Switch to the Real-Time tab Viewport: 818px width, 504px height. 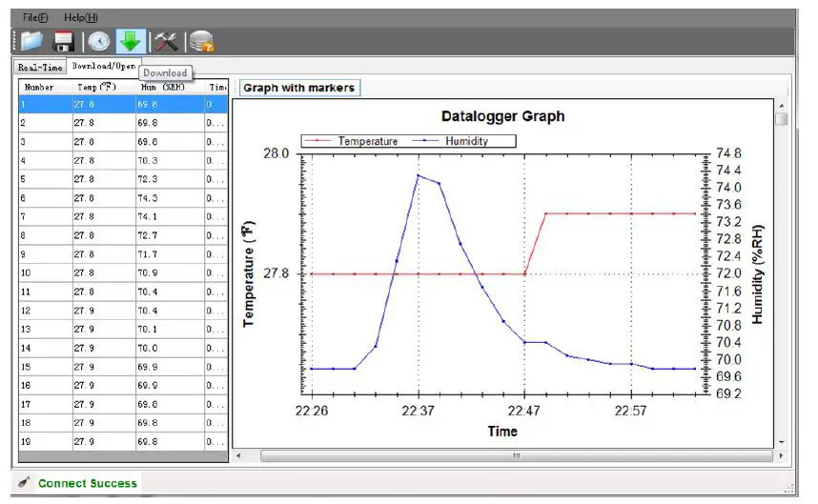tap(40, 68)
